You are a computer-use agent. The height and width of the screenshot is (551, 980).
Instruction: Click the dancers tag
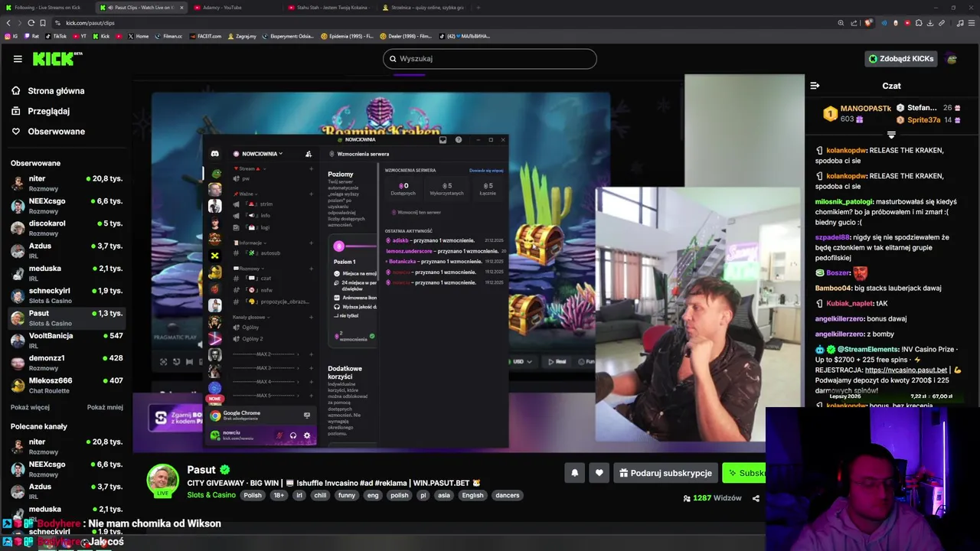click(x=508, y=495)
